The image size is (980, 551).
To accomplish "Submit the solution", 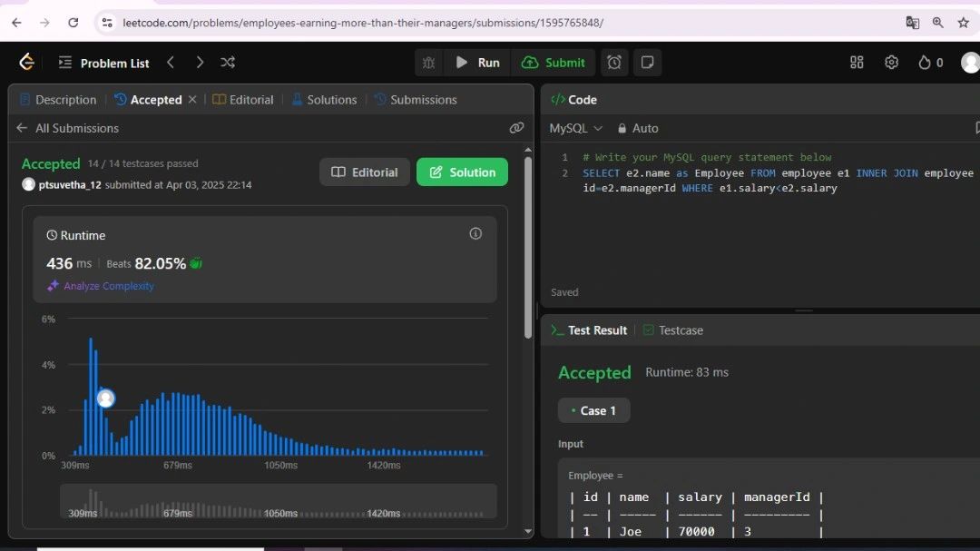I will coord(554,63).
